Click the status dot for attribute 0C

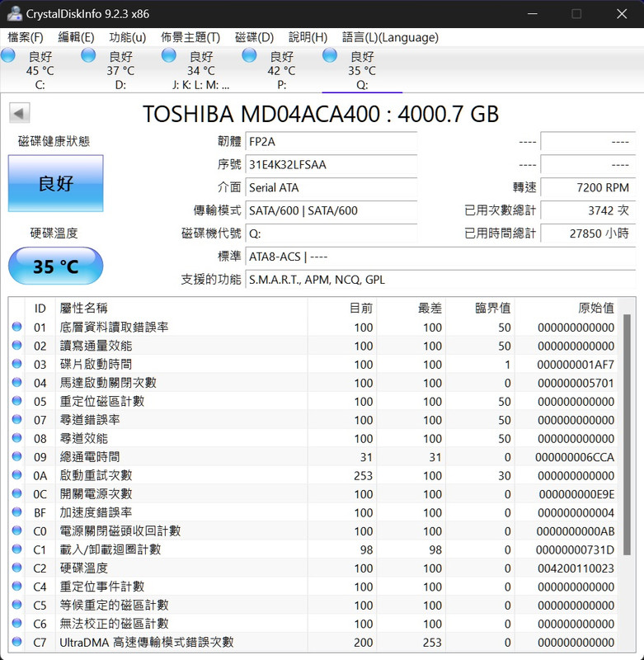click(16, 493)
